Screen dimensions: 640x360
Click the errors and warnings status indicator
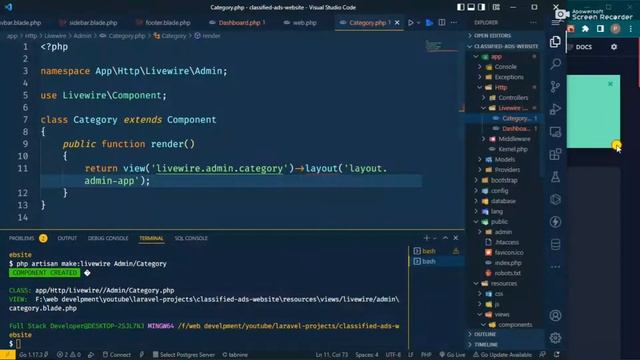[x=69, y=355]
